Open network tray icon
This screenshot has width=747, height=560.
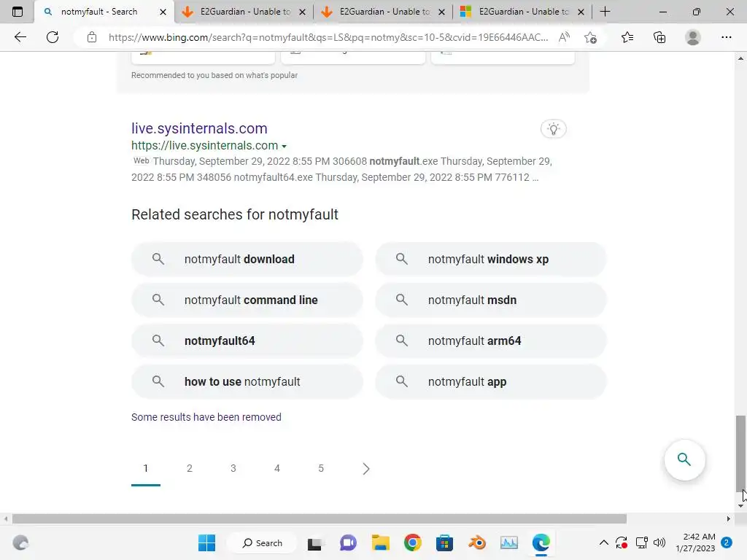[641, 542]
